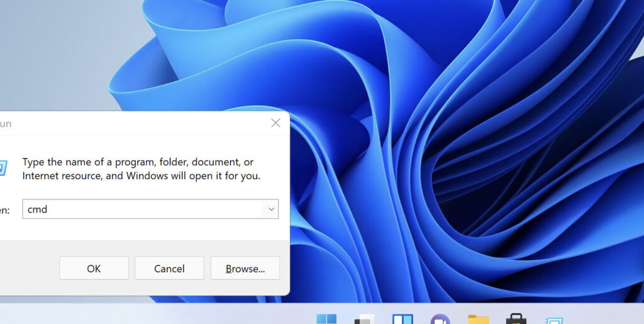This screenshot has width=644, height=324.
Task: Open Task View from the taskbar
Action: 365,319
